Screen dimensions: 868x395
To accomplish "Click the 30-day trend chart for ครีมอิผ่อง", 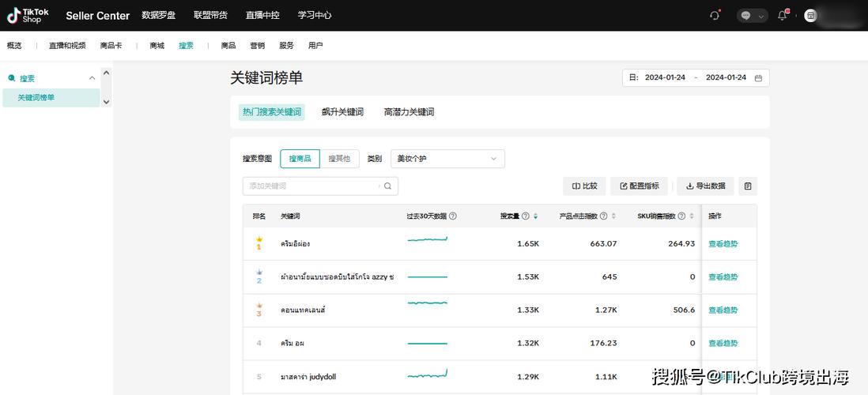I will click(428, 239).
